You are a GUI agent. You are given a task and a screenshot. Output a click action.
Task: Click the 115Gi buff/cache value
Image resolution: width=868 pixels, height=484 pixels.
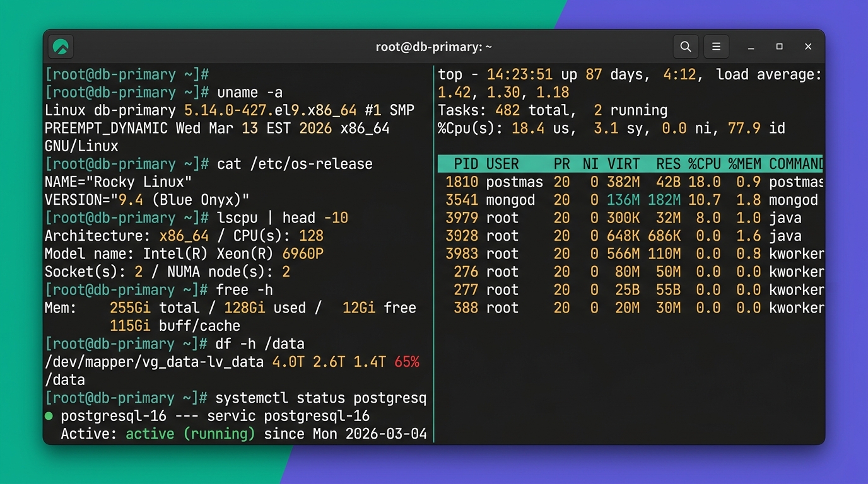pyautogui.click(x=131, y=326)
